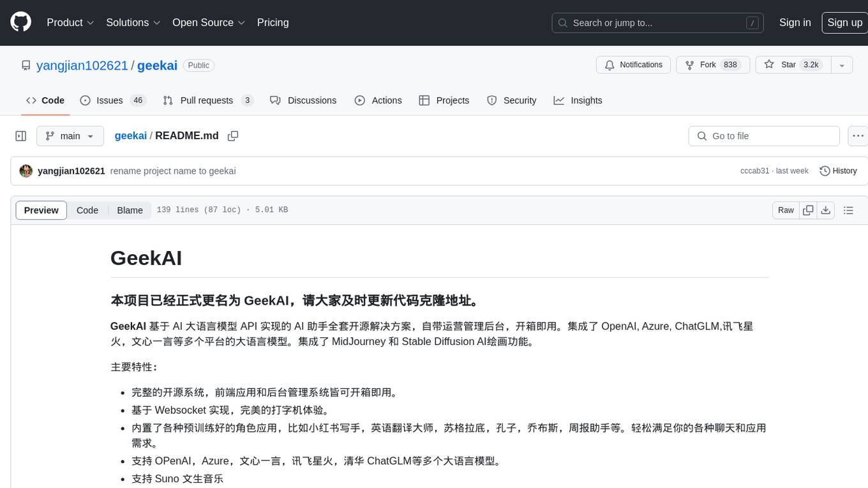This screenshot has width=868, height=488.
Task: Click the Notifications bell button
Action: coord(634,65)
